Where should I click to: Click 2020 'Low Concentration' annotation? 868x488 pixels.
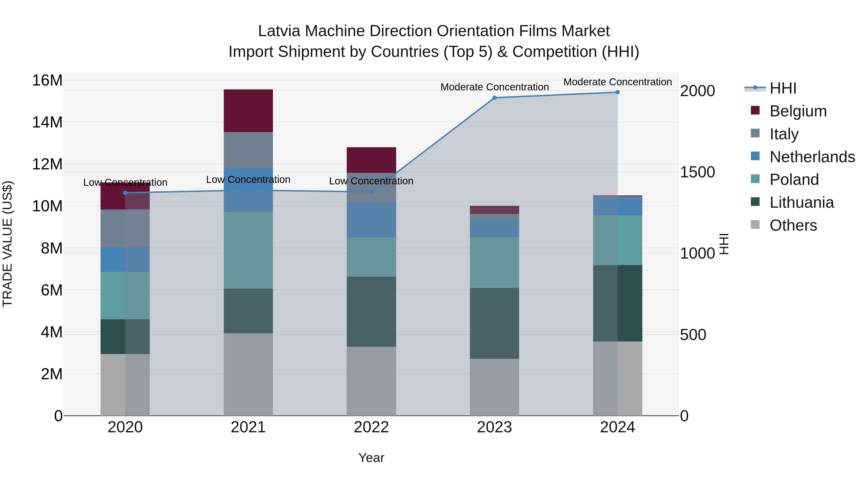click(x=125, y=182)
